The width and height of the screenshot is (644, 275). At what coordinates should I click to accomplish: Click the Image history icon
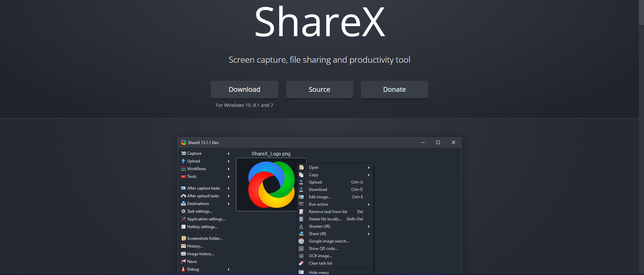point(183,254)
